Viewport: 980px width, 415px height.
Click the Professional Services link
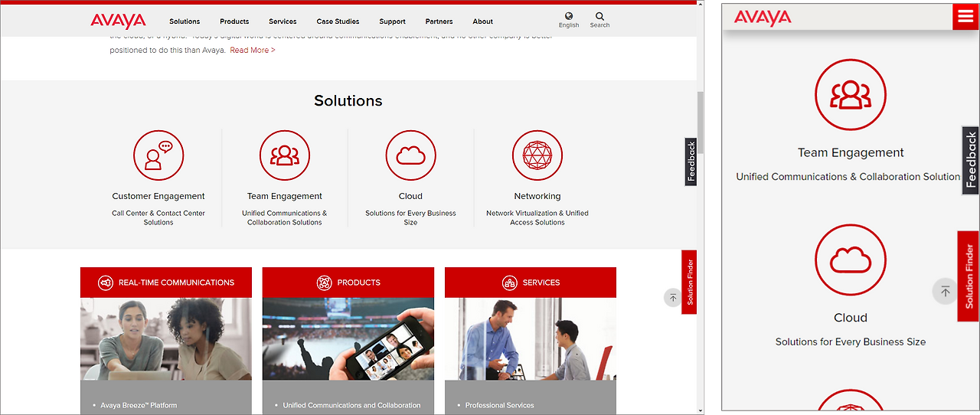coord(500,405)
